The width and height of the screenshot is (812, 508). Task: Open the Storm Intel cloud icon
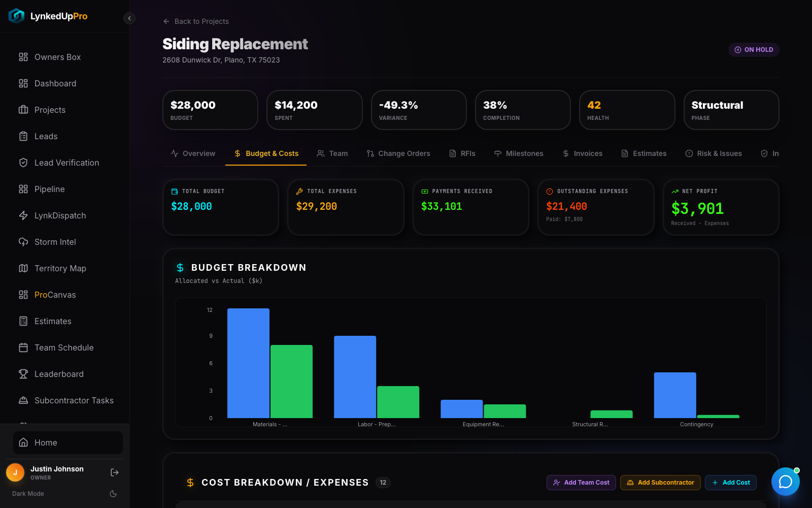pos(23,242)
